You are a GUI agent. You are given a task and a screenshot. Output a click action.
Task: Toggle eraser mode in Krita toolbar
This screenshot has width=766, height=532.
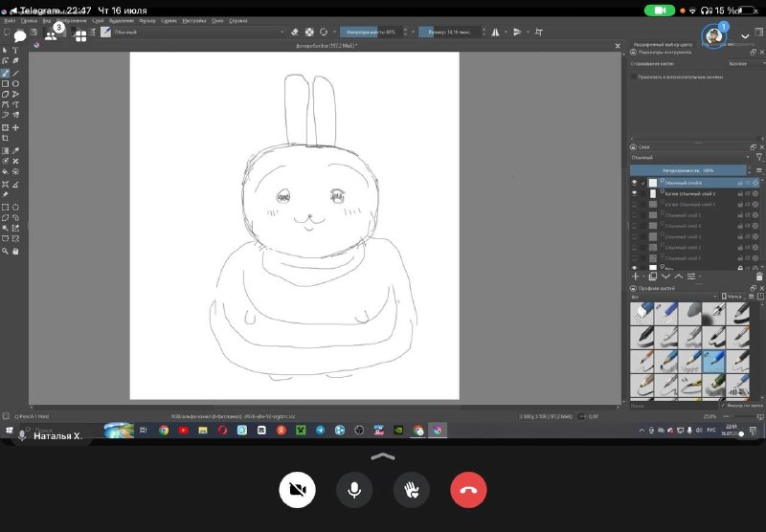pyautogui.click(x=295, y=32)
